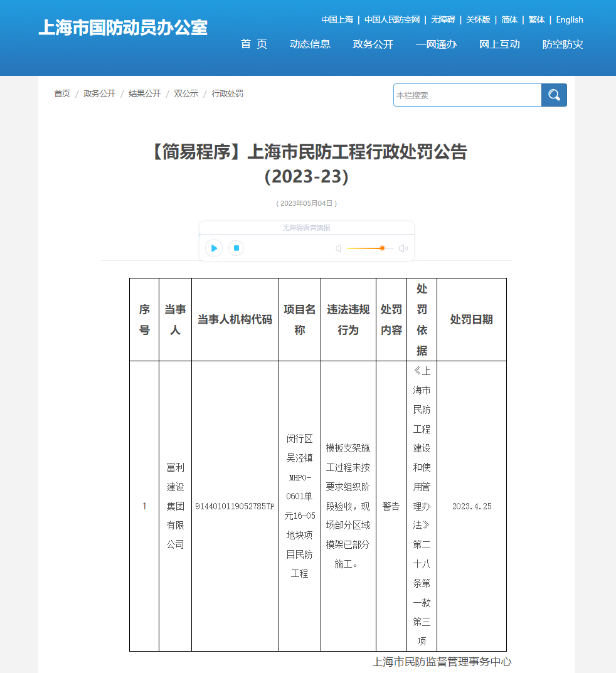616x673 pixels.
Task: Go to 政务公开 in the breadcrumb
Action: point(99,93)
